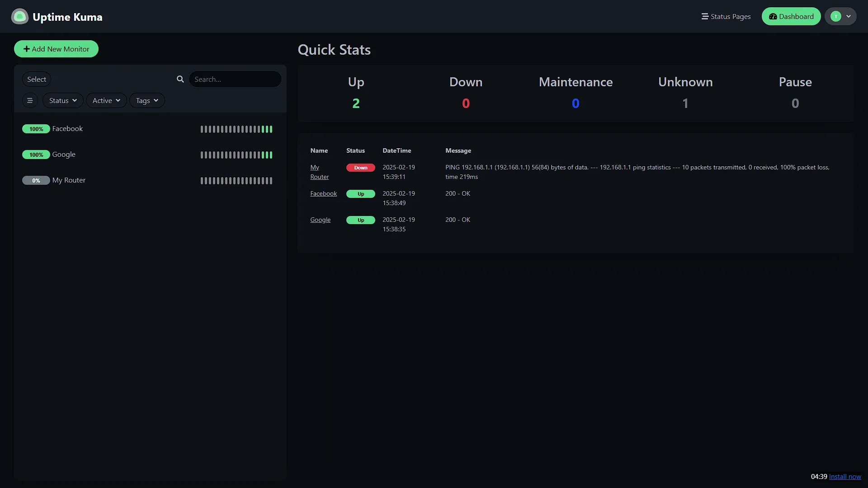Expand the Status filter dropdown
Screen dimensions: 868x488
click(63, 100)
